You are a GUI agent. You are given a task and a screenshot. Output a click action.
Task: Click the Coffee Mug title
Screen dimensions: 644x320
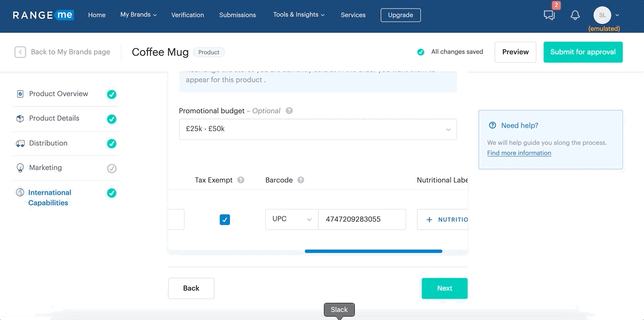tap(161, 52)
